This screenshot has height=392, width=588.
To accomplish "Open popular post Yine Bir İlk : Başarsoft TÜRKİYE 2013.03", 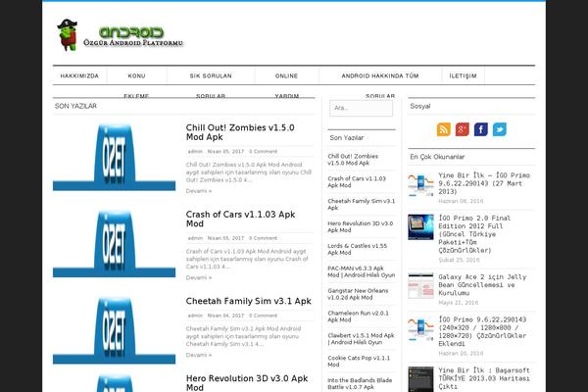I will click(x=484, y=378).
